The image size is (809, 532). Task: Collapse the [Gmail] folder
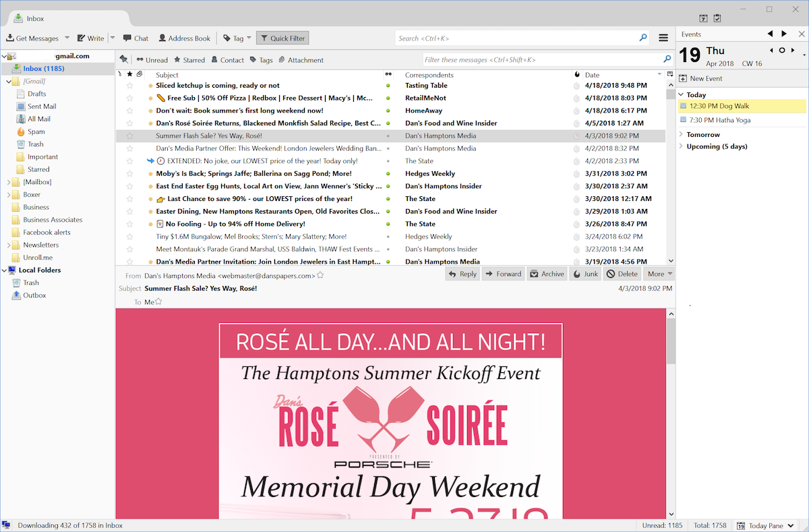(9, 82)
